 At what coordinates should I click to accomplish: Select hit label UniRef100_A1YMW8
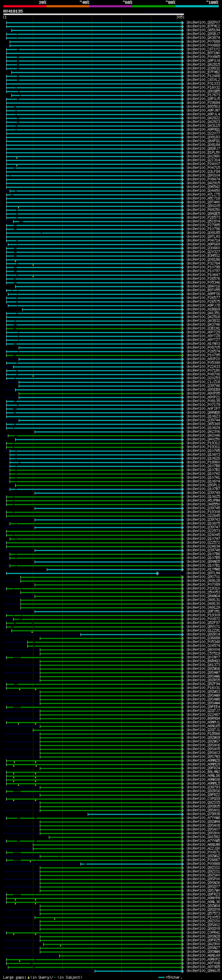[203, 569]
